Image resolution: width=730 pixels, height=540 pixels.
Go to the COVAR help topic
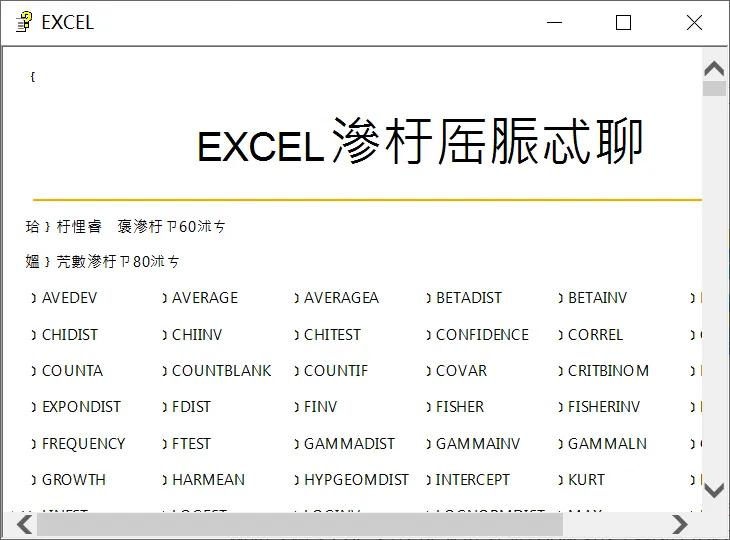pyautogui.click(x=461, y=371)
